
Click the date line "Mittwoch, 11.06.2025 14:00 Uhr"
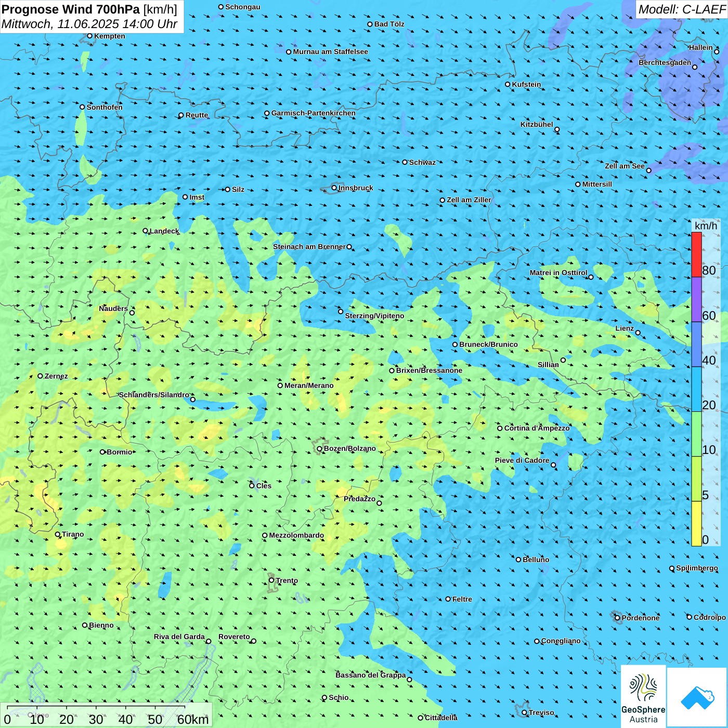pos(89,24)
